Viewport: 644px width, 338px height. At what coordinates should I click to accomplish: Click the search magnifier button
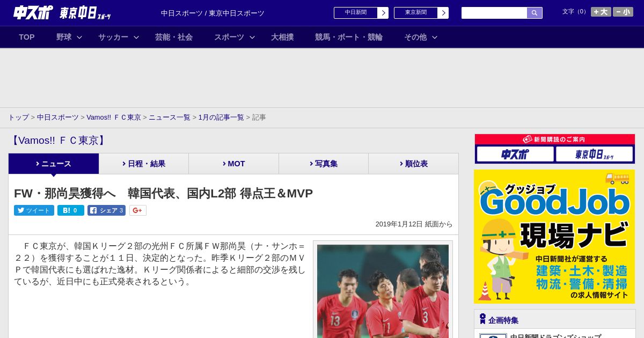(535, 13)
